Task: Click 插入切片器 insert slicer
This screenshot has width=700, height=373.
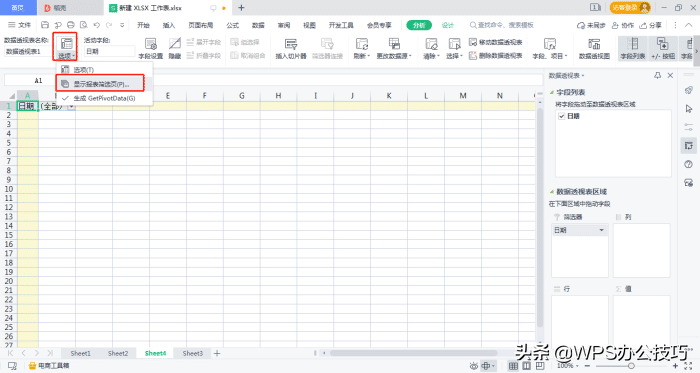Action: (291, 49)
